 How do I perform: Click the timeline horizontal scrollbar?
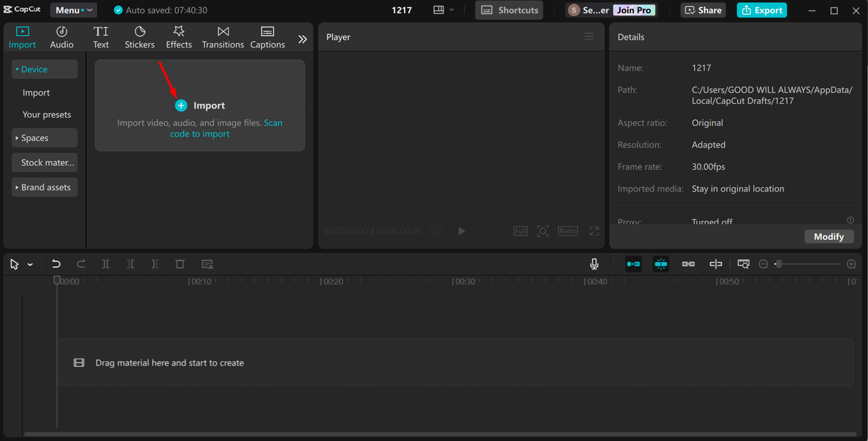pos(441,434)
